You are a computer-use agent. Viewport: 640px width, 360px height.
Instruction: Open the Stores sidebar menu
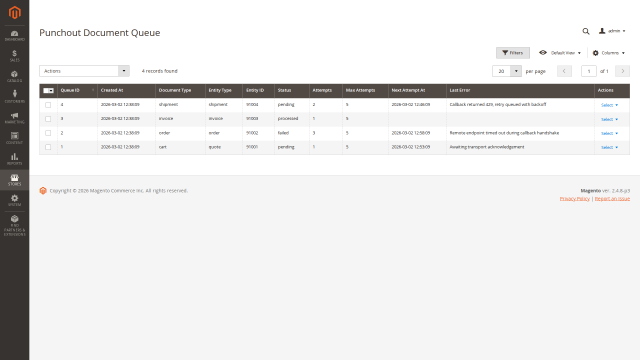(x=14, y=180)
